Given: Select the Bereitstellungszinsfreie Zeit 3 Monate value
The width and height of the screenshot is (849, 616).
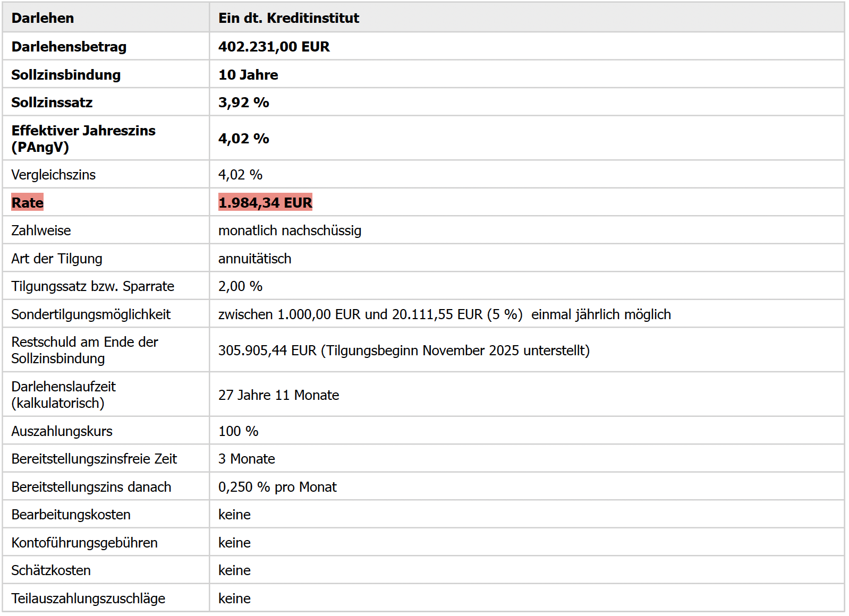Looking at the screenshot, I should tap(247, 459).
